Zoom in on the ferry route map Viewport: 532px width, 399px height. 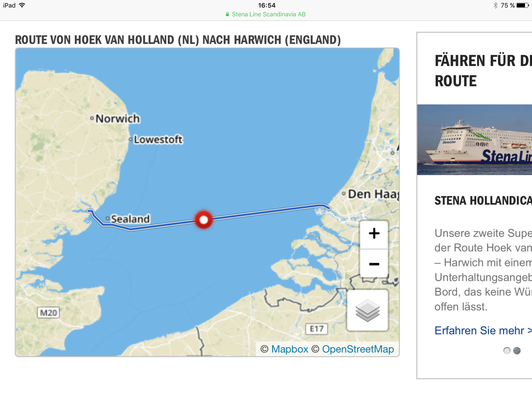click(x=374, y=234)
